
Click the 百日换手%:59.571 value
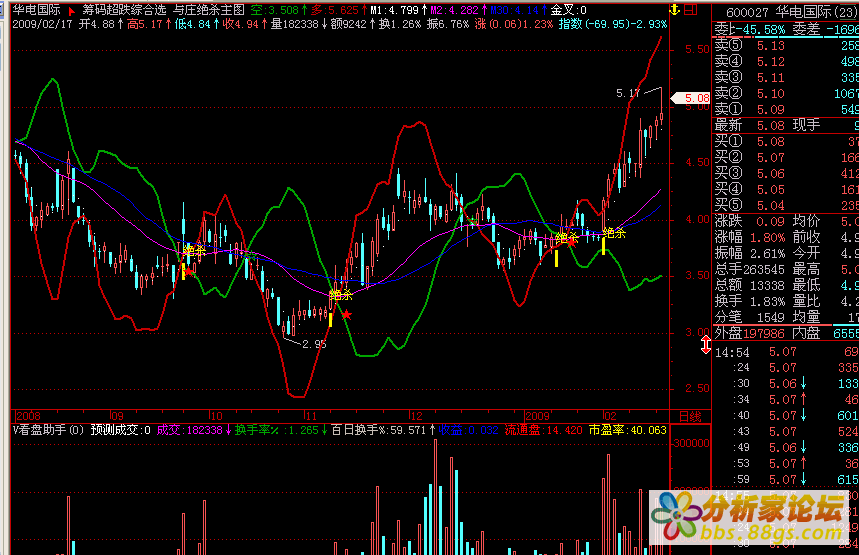pos(381,430)
